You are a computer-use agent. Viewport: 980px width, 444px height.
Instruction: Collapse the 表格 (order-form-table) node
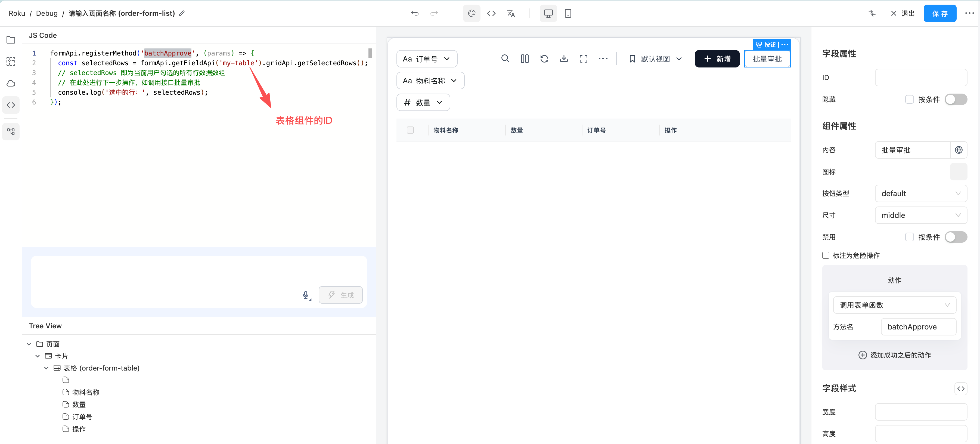(46, 368)
